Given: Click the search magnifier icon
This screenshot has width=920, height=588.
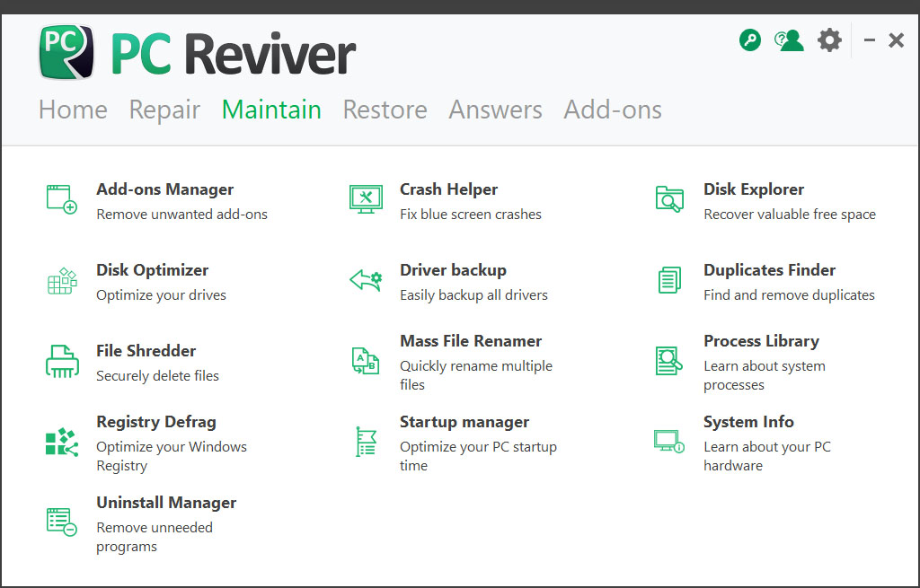Looking at the screenshot, I should (x=749, y=39).
